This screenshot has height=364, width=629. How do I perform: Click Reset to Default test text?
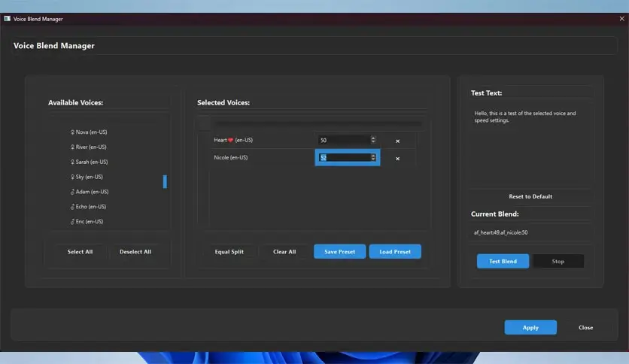[x=530, y=196]
